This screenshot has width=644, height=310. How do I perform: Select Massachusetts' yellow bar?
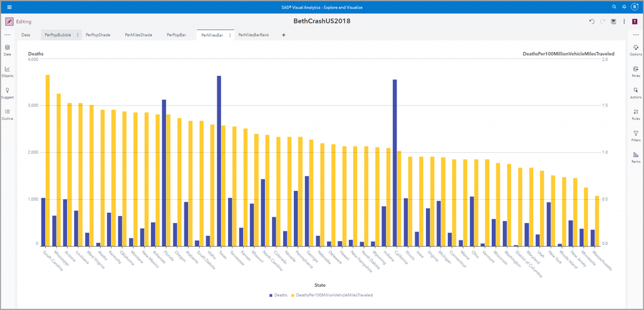(x=597, y=221)
